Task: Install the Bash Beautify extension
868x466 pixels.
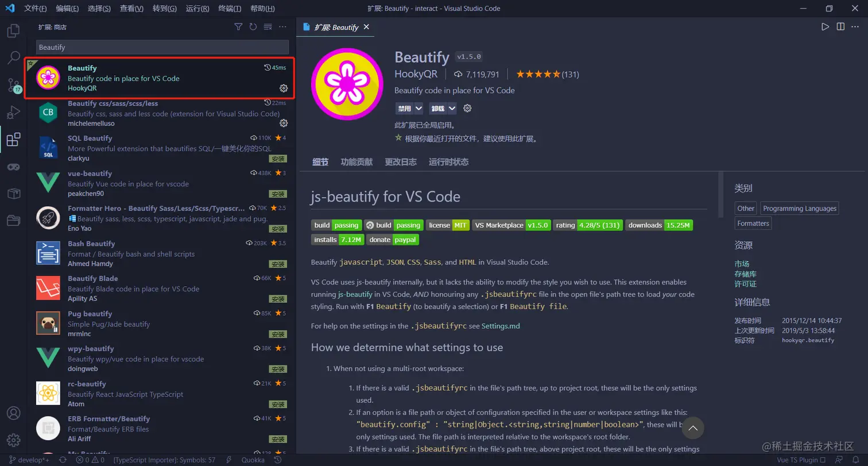Action: pyautogui.click(x=278, y=264)
